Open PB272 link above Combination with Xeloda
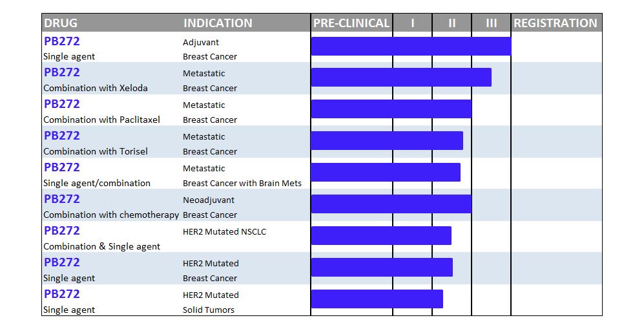644x329 pixels. click(62, 72)
